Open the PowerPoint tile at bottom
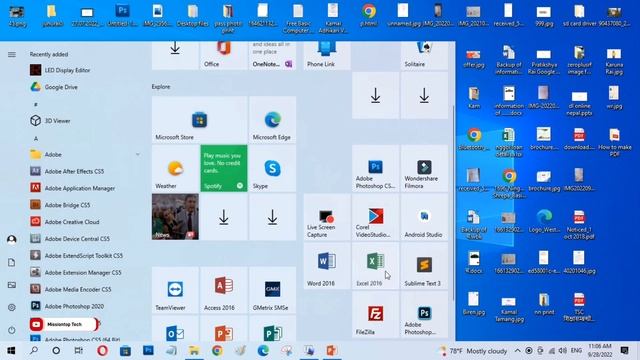 pyautogui.click(x=224, y=328)
